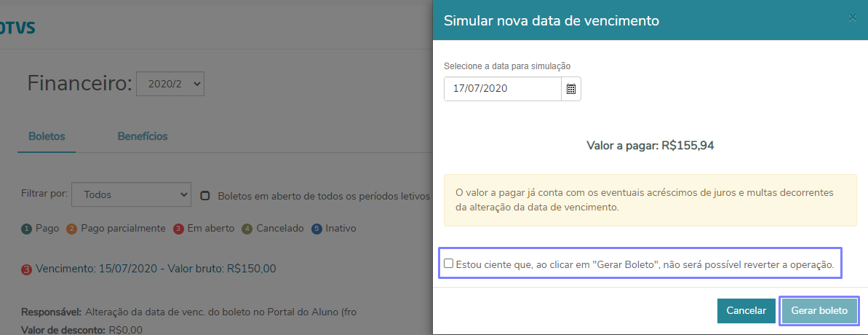The image size is (868, 335).
Task: Switch to the Boletos tab
Action: tap(47, 136)
